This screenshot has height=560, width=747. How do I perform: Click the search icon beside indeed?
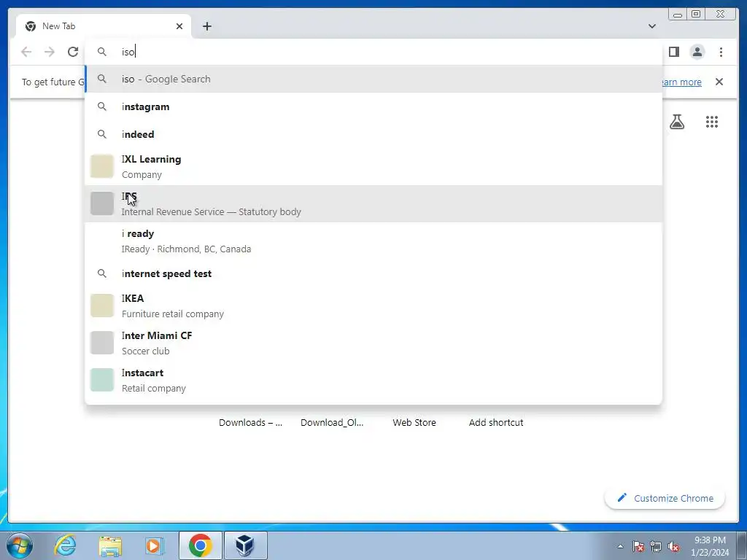(102, 134)
